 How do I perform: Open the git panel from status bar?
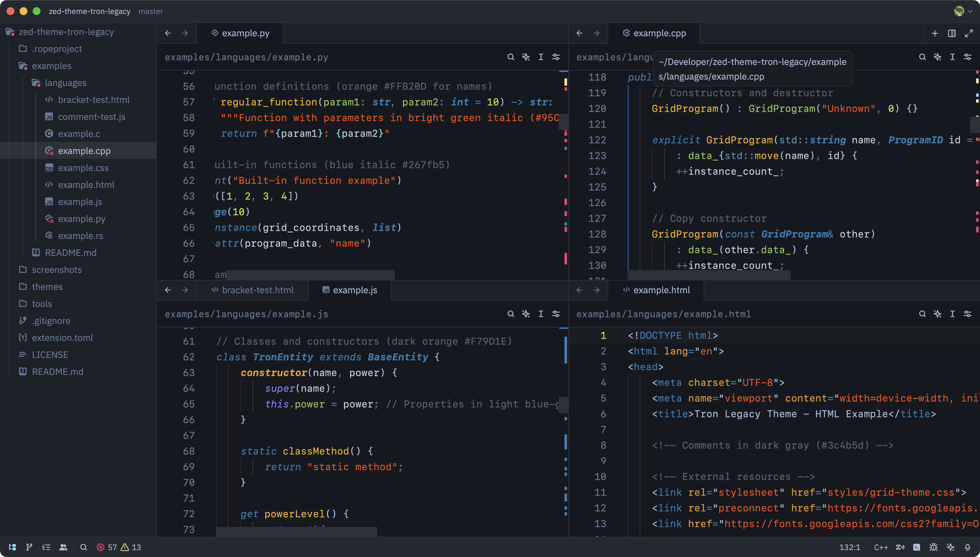coord(29,547)
